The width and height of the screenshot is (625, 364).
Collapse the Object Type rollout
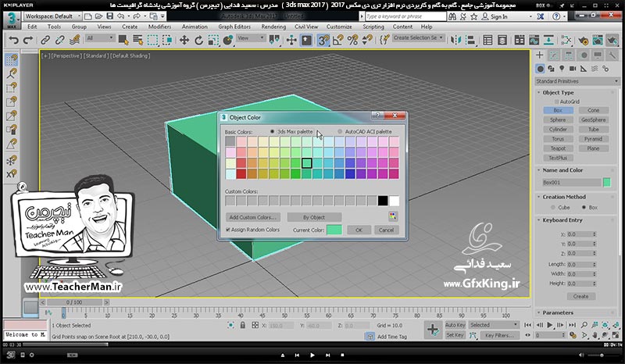539,92
